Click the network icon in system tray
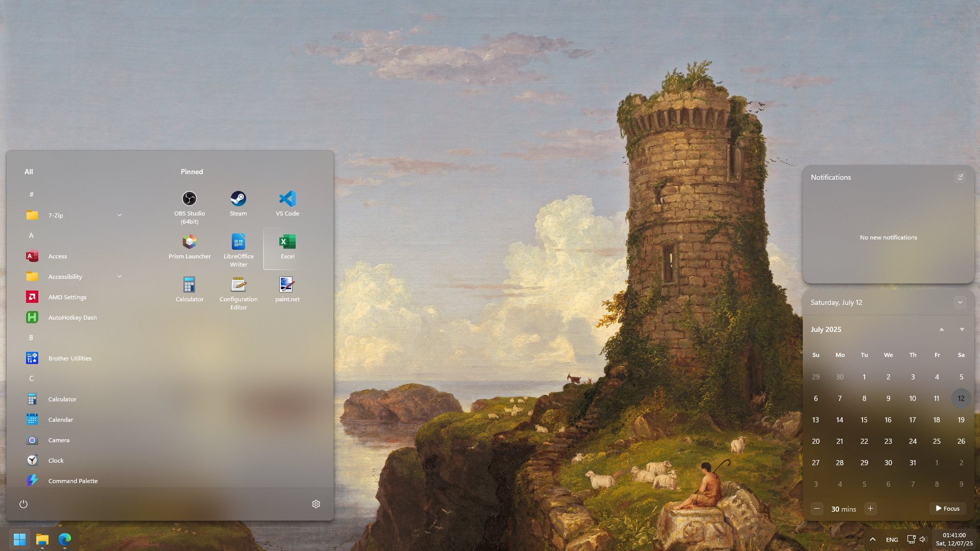 (911, 539)
